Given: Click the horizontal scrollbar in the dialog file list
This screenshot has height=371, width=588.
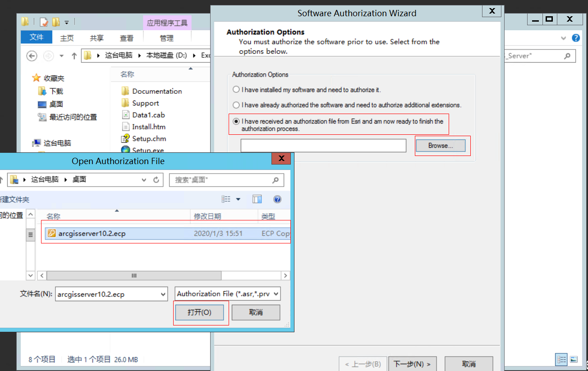Looking at the screenshot, I should click(134, 275).
